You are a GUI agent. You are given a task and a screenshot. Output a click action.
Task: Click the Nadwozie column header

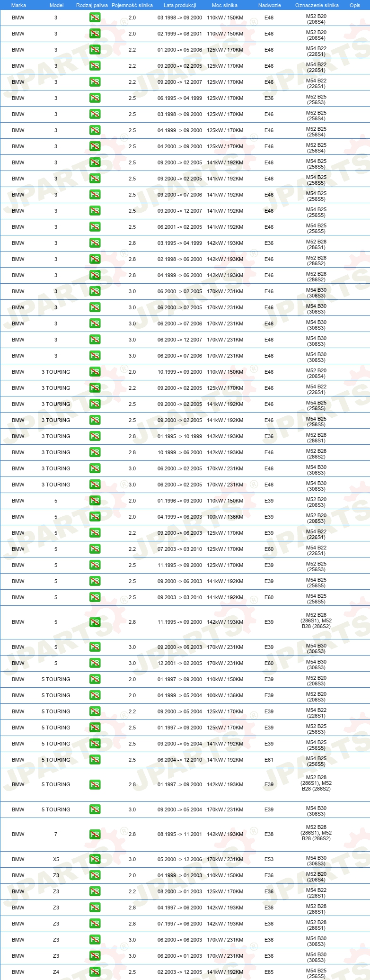coord(270,5)
